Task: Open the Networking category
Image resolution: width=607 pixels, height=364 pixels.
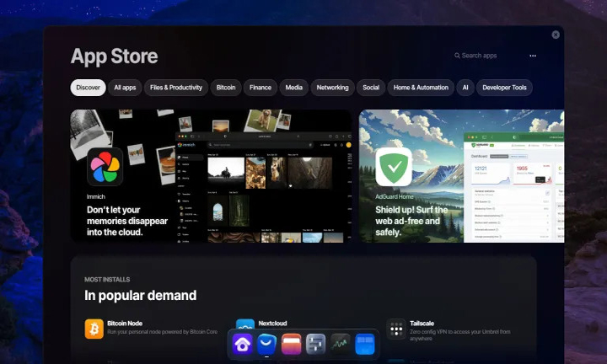Action: coord(332,88)
